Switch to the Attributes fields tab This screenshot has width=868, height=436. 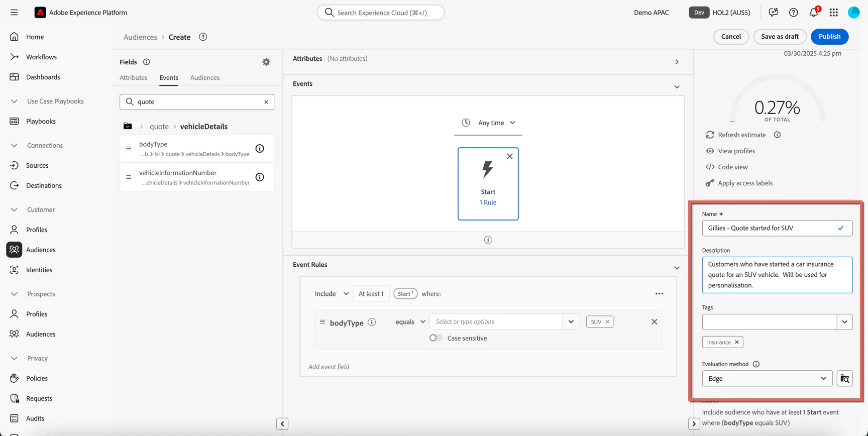[134, 77]
